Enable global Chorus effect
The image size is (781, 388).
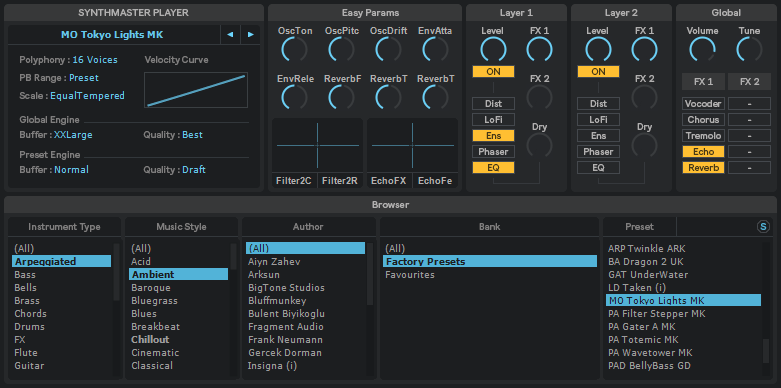pyautogui.click(x=703, y=120)
